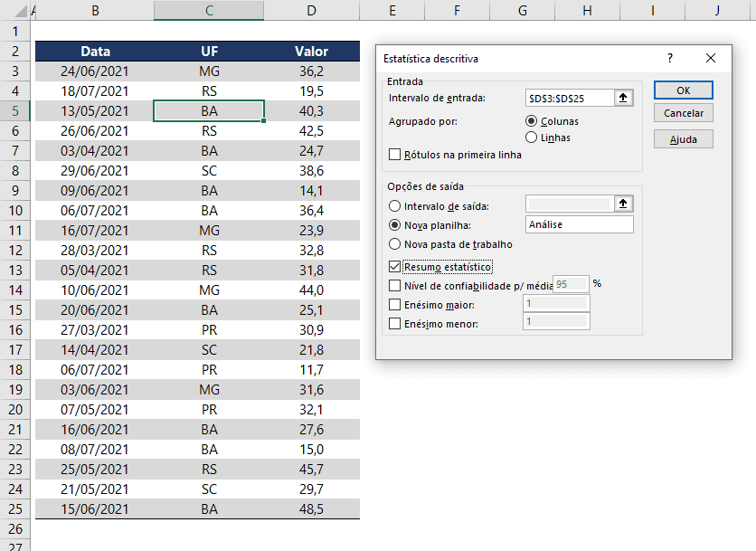Click the cell with date 03/06/2021

95,390
